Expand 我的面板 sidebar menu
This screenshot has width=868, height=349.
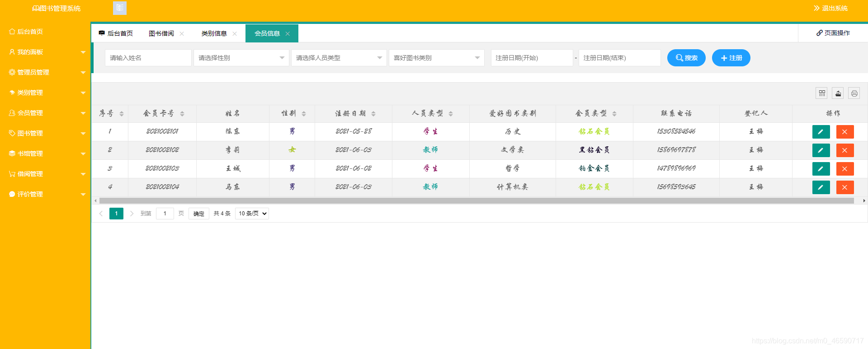pyautogui.click(x=45, y=52)
